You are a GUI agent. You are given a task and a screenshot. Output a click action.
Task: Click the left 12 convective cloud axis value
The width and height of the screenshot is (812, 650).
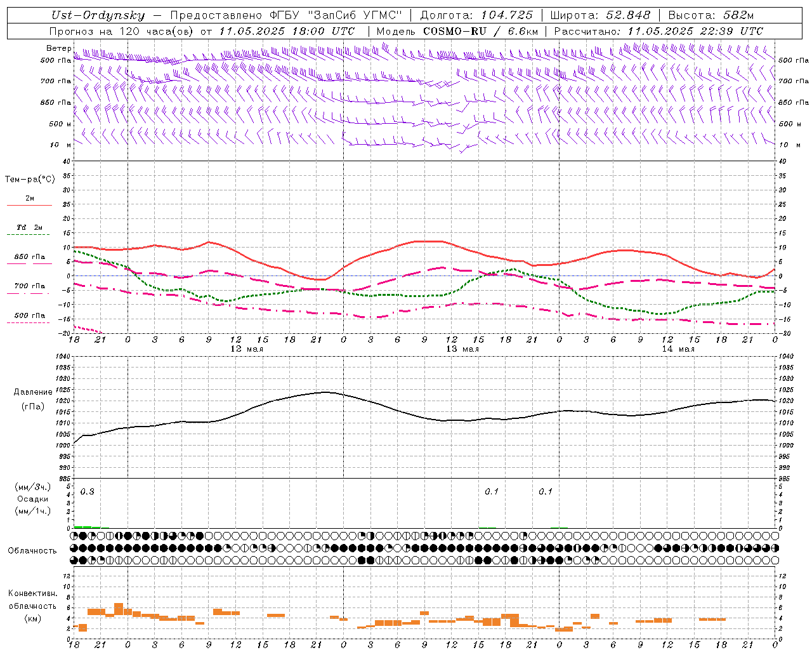tap(67, 576)
